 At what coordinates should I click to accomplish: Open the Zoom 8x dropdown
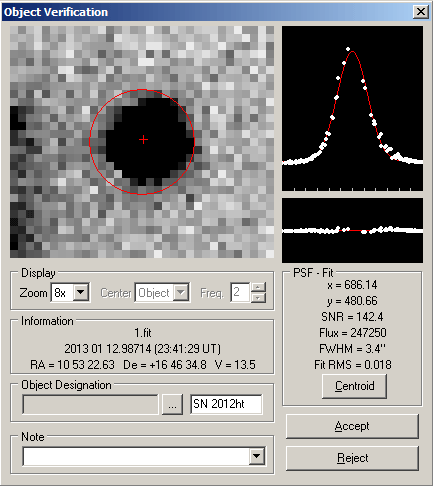(81, 293)
